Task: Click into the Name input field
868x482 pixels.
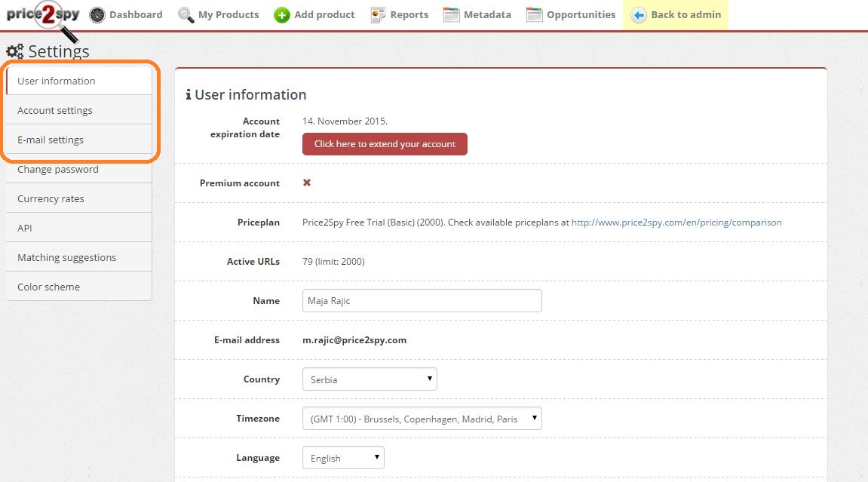Action: coord(422,300)
